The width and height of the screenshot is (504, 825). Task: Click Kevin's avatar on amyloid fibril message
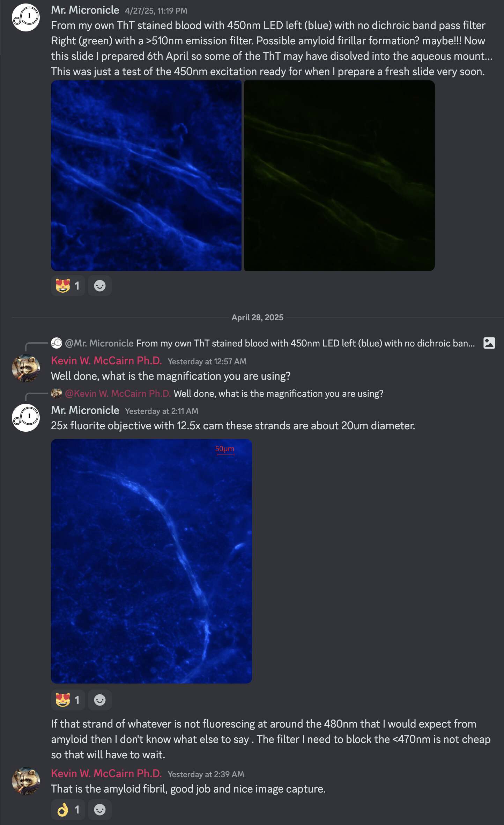pos(26,781)
